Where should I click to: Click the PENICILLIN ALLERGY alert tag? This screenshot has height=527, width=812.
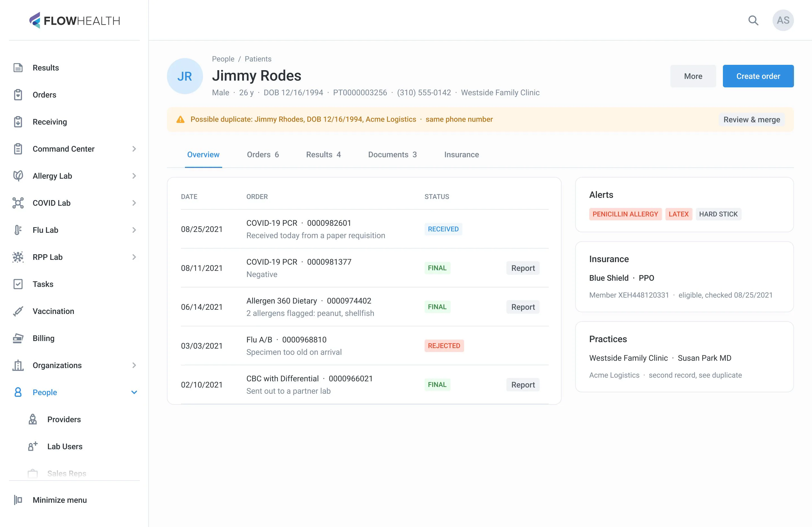(625, 214)
